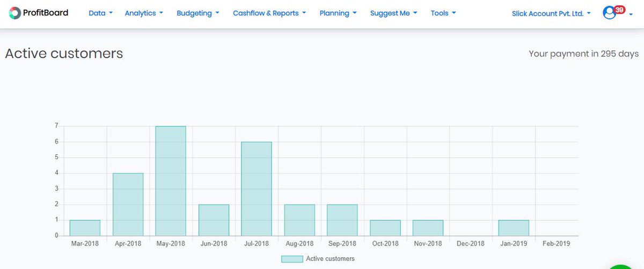Screen dimensions: 644x269
Task: Click the Aug-2018 bar in the chart
Action: pyautogui.click(x=299, y=220)
